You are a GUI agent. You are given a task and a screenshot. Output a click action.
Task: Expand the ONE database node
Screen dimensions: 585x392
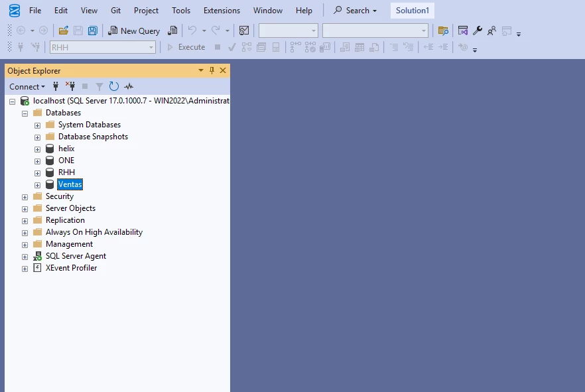pos(37,161)
